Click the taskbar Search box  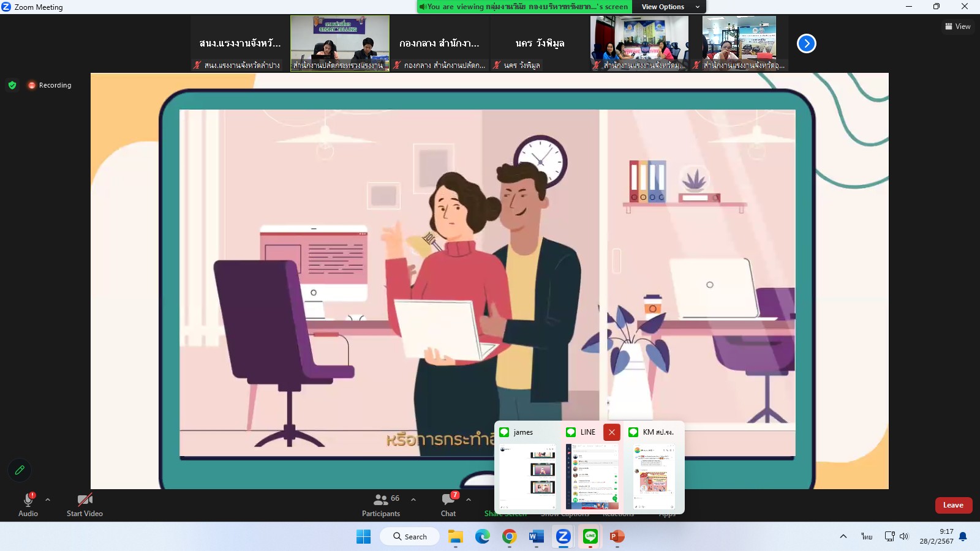tap(410, 536)
